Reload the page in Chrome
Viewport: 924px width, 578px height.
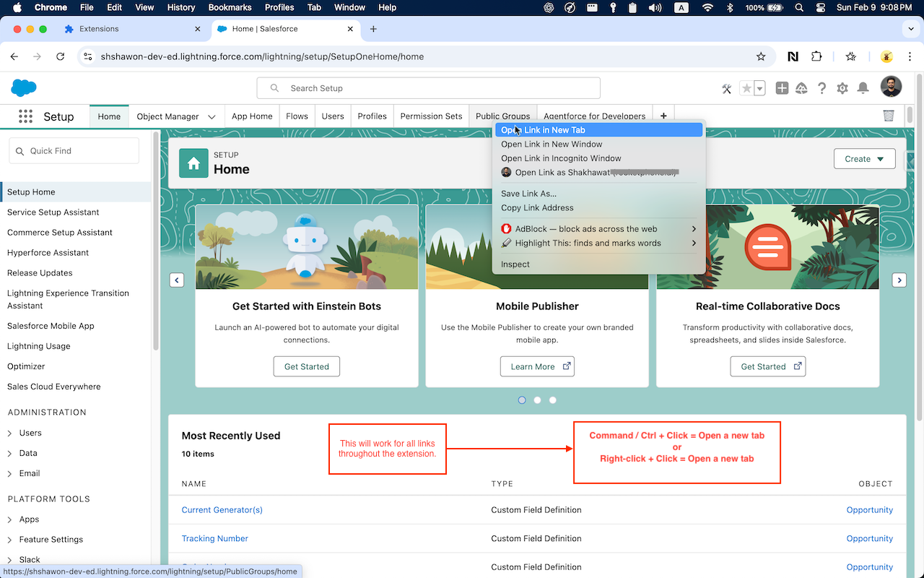point(61,56)
